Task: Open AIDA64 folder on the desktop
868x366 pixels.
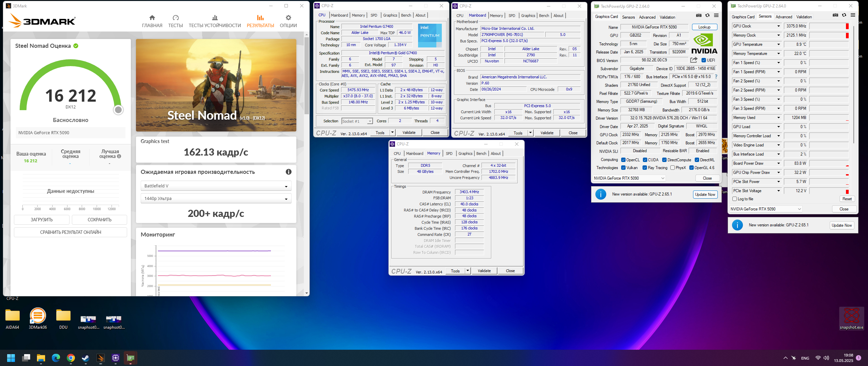Action: click(x=13, y=319)
